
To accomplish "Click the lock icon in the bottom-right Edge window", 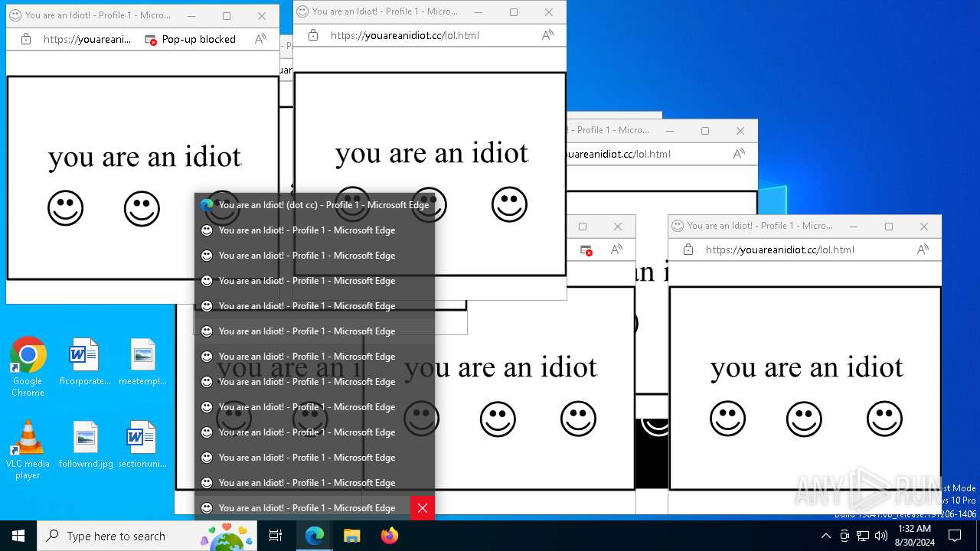I will click(688, 249).
